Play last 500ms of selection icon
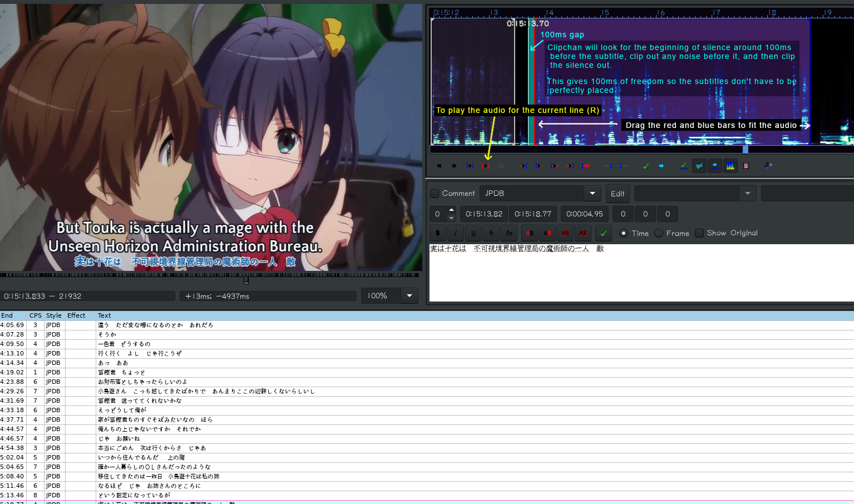854x504 pixels. (x=570, y=166)
